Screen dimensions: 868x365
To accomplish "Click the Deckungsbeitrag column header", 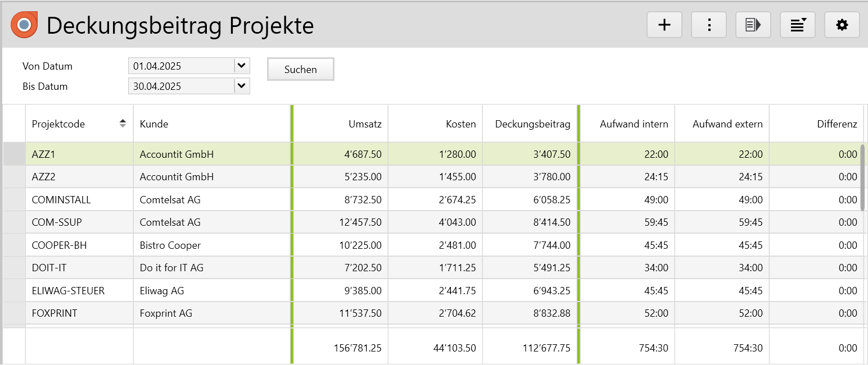I will pyautogui.click(x=532, y=124).
